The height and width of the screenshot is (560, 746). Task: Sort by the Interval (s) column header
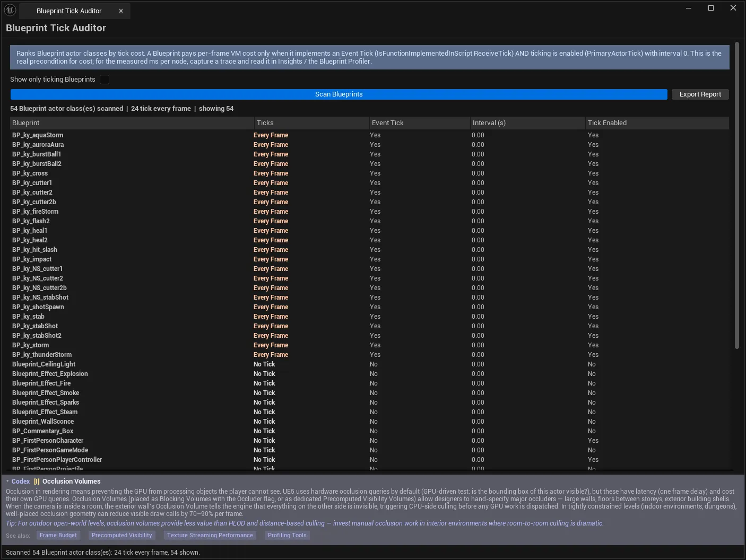click(x=527, y=122)
